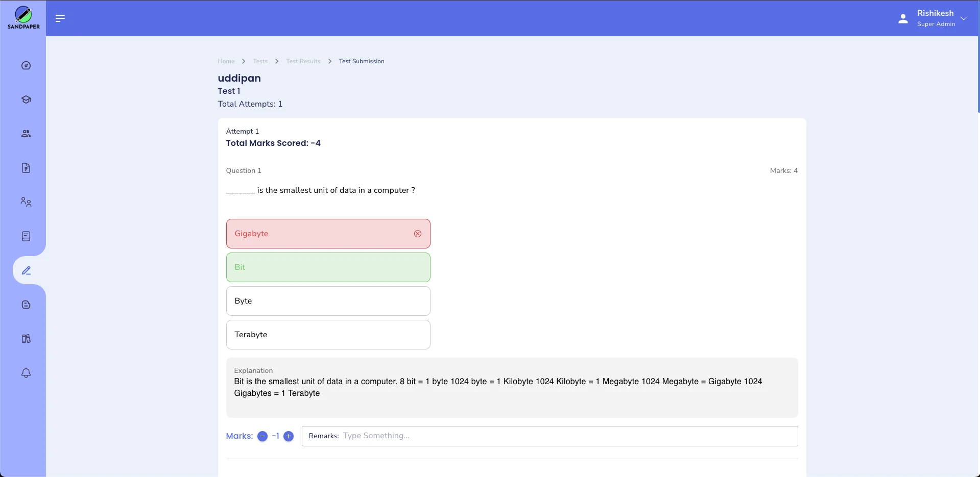This screenshot has width=980, height=477.
Task: Open the graduation cap courses icon
Action: pyautogui.click(x=26, y=100)
